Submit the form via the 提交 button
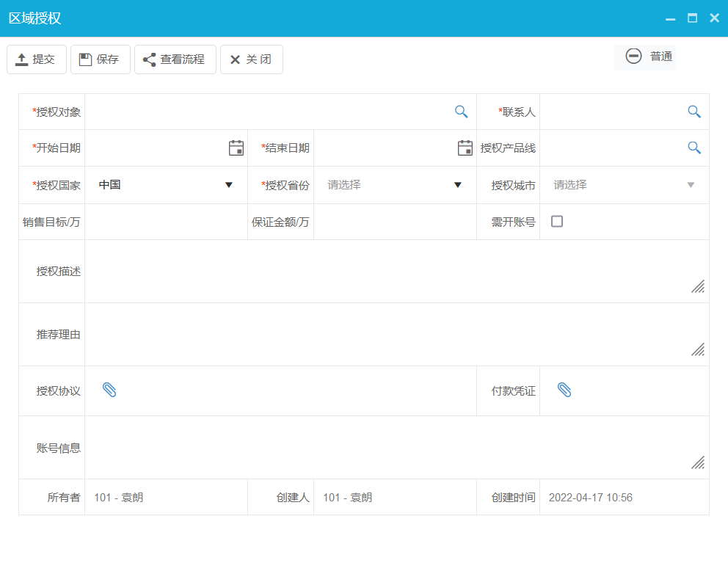Screen dimensions: 728x563 (x=36, y=59)
